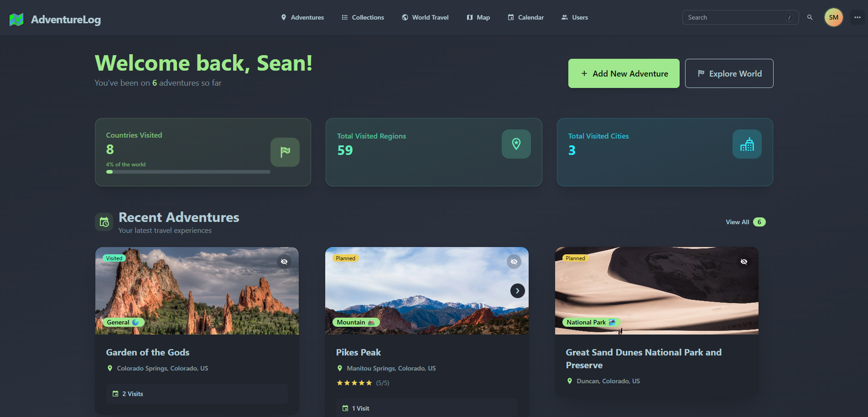Focus the Search input field
The width and height of the screenshot is (868, 417).
tap(735, 17)
